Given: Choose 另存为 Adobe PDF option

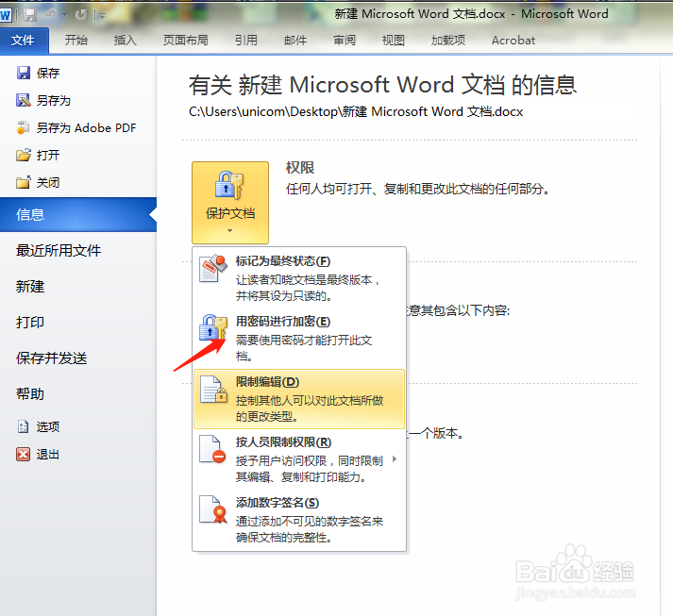Looking at the screenshot, I should tap(86, 128).
